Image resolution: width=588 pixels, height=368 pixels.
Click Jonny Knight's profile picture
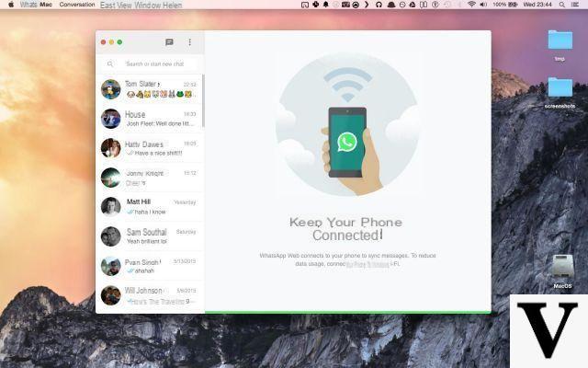pyautogui.click(x=110, y=178)
